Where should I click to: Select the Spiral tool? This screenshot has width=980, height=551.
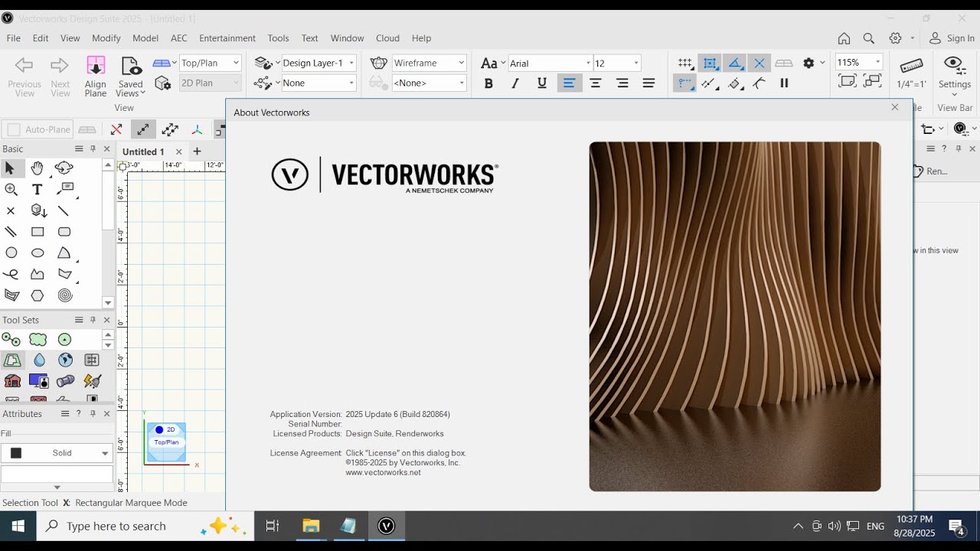[65, 295]
